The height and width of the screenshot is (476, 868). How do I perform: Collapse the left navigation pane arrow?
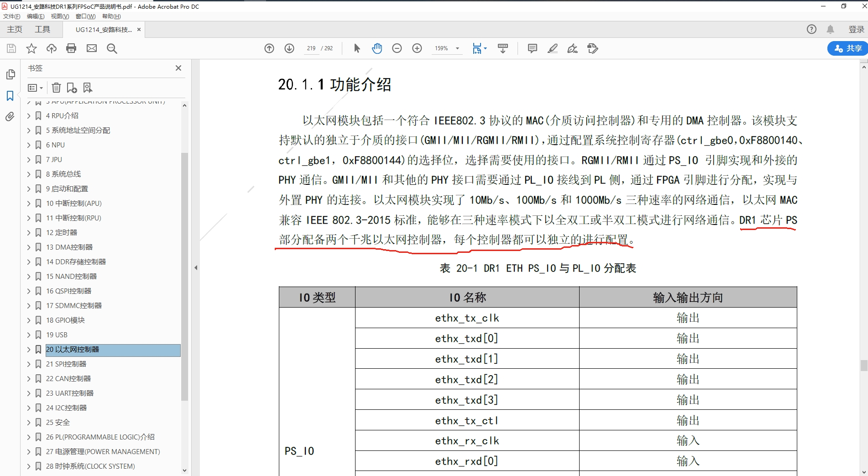(x=196, y=268)
